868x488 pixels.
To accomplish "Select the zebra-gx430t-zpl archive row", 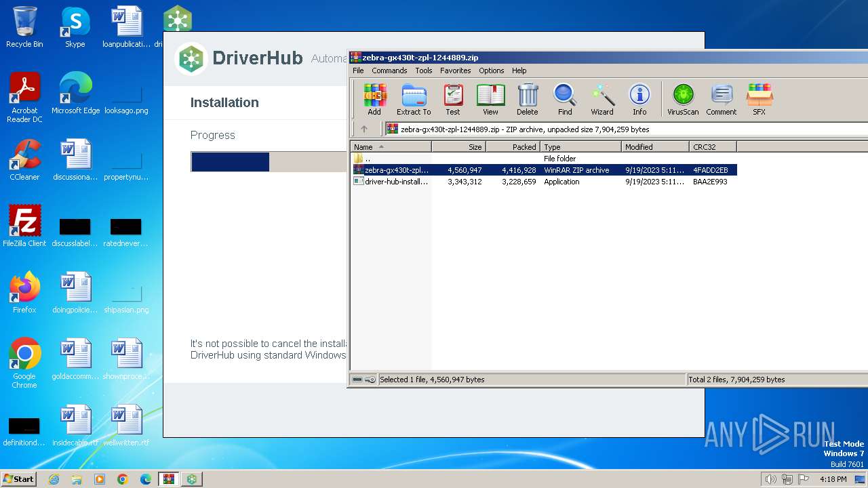I will [544, 170].
